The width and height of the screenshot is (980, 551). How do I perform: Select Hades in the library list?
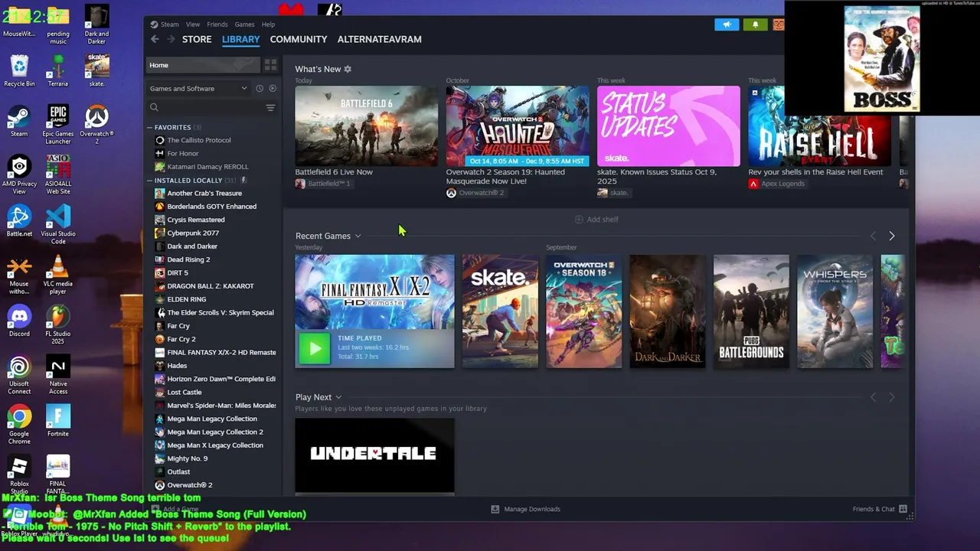coord(177,366)
